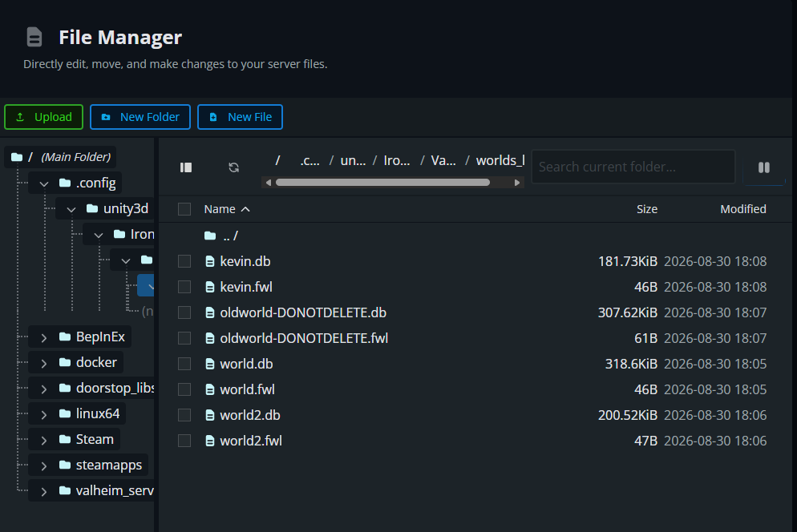
Task: Click the breadcrumb horizontal scrollbar thumb
Action: [382, 183]
